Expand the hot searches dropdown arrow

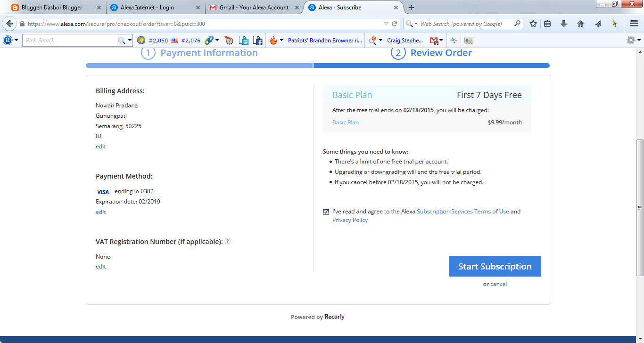pos(380,41)
